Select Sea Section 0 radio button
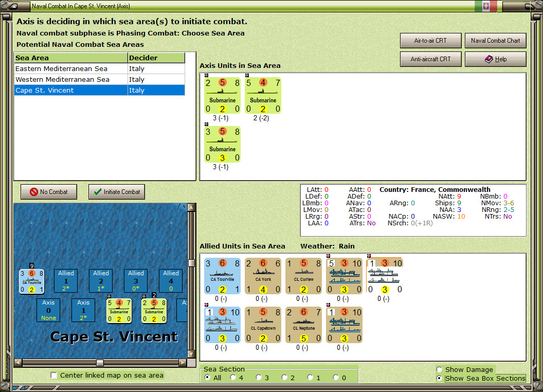The image size is (543, 392). pos(336,378)
